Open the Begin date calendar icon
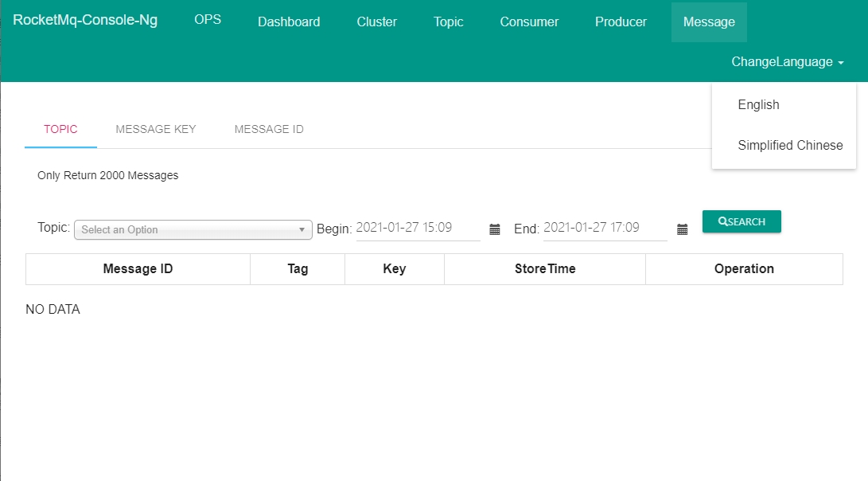The height and width of the screenshot is (481, 868). (x=495, y=229)
